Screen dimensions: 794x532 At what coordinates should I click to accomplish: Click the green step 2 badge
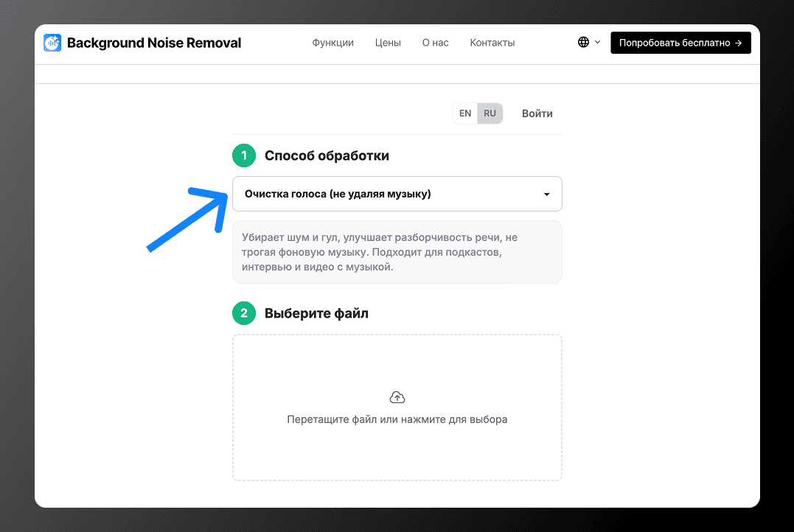pos(244,313)
